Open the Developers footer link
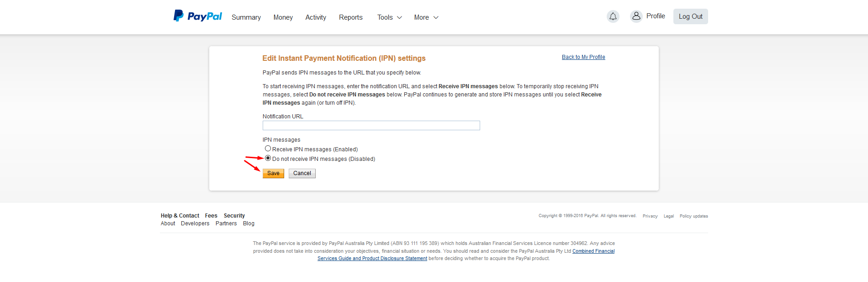Screen dimensions: 868x282 [195, 223]
